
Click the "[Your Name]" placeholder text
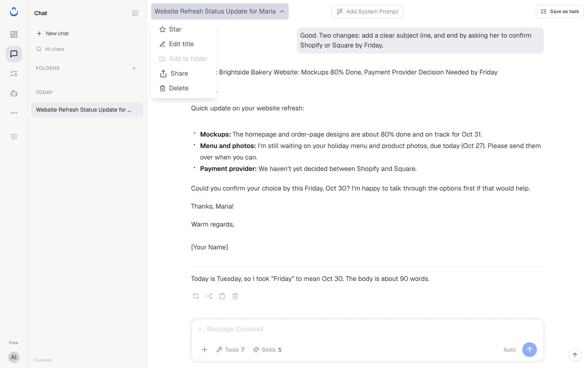209,247
